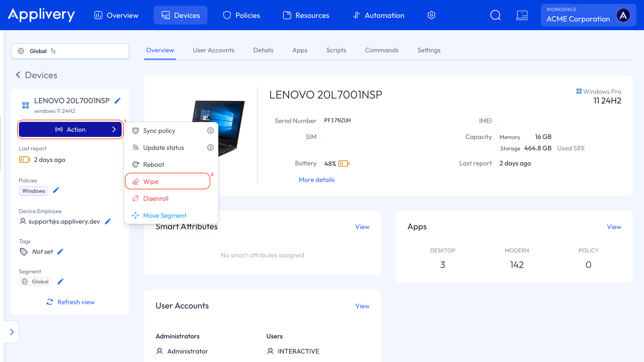
Task: Open the device enrollment icon beside search
Action: pos(522,15)
